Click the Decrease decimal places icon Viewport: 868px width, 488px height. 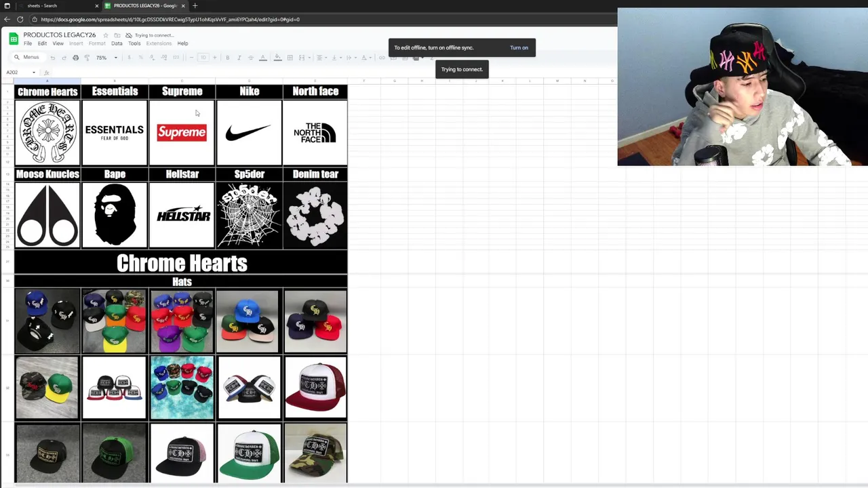coord(152,58)
